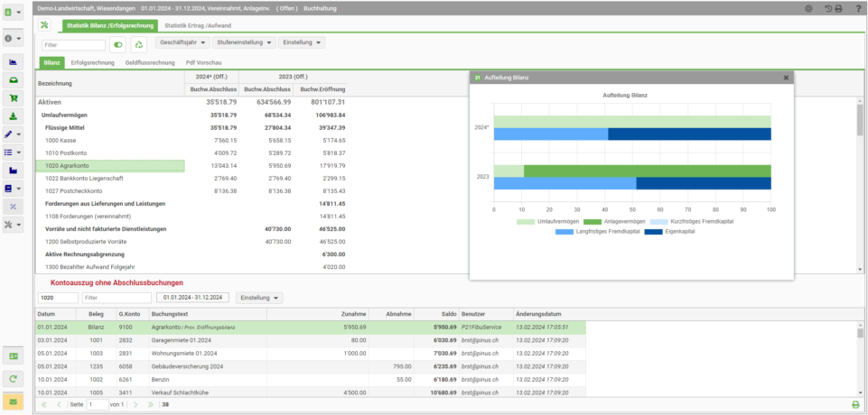
Task: Click the yellow mail envelope icon
Action: [14, 401]
